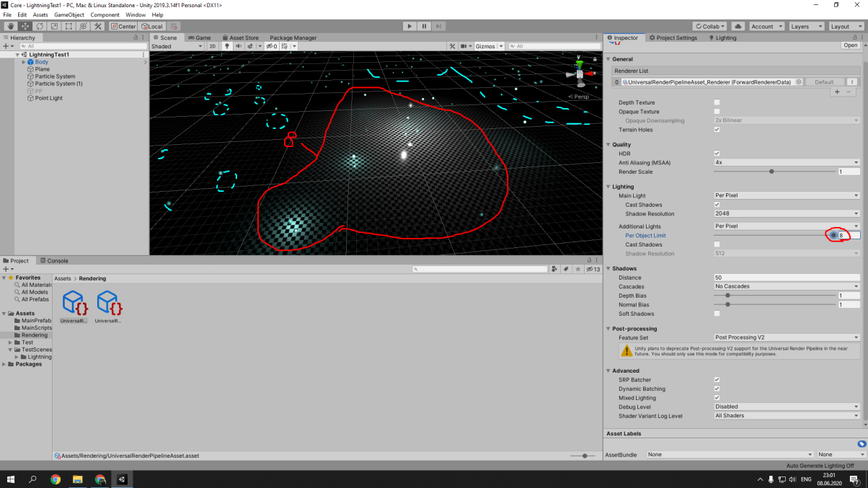Select the Rect transform tool
Viewport: 868px width, 488px height.
point(68,27)
